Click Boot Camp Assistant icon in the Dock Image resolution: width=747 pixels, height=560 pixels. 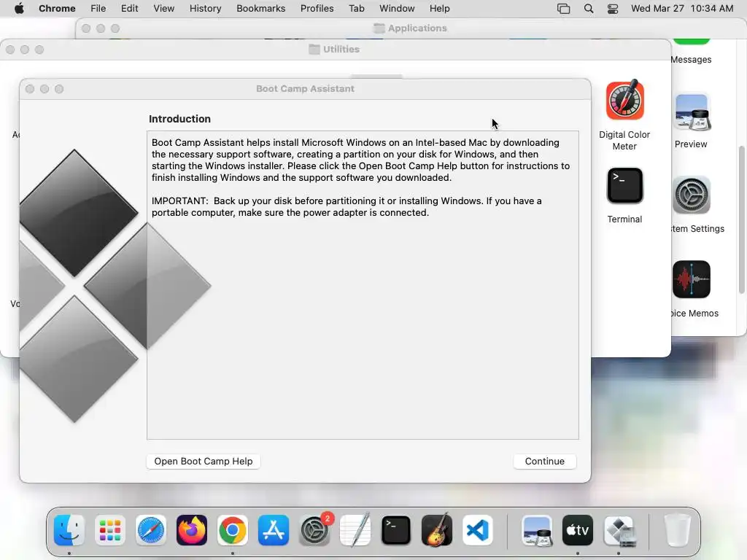(619, 530)
